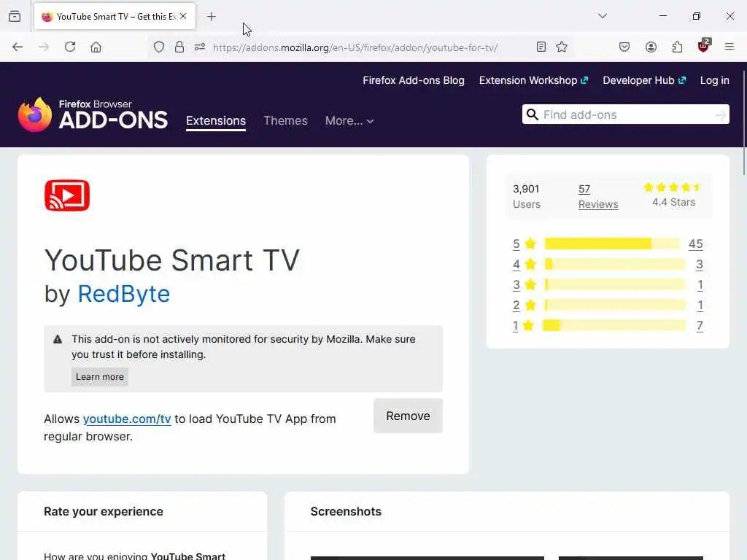Click the 1-star rating bar

click(x=614, y=326)
